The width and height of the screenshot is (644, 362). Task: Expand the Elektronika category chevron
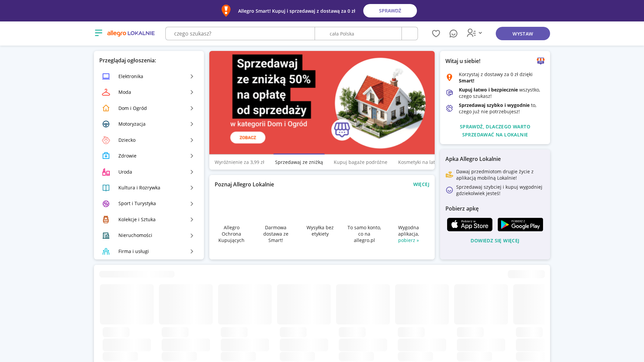pos(192,76)
